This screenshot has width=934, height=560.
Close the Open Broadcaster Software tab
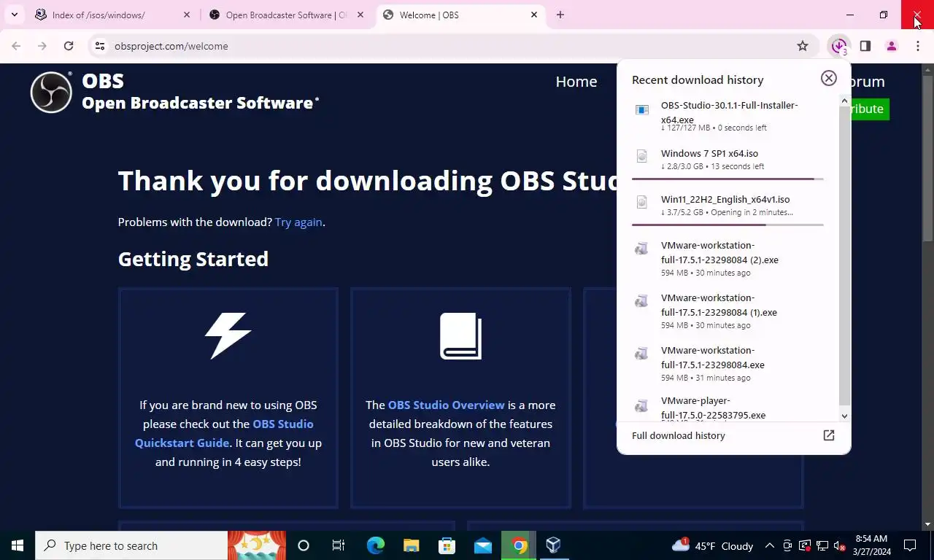pos(360,15)
